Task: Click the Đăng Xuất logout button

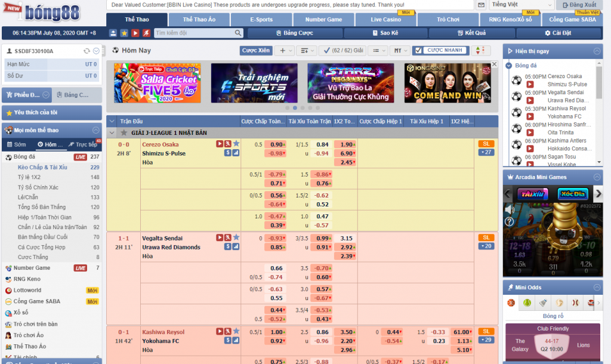Action: click(x=583, y=5)
